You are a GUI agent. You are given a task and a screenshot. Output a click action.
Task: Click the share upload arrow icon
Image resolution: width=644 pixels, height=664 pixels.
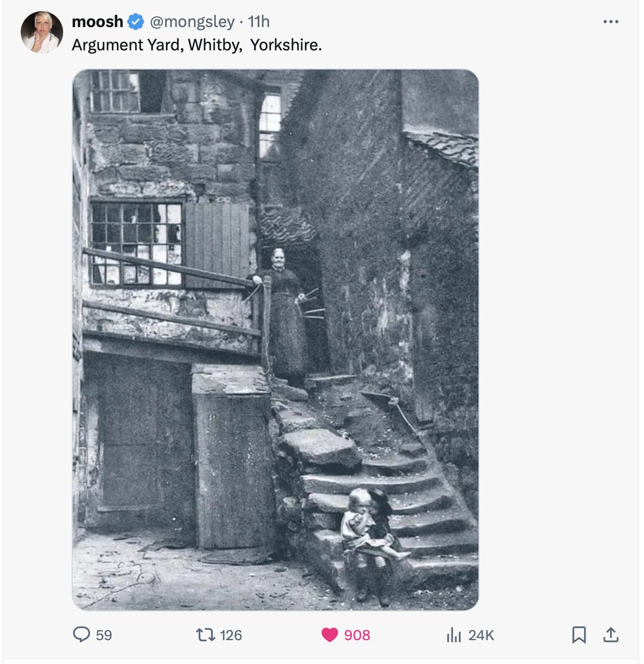[x=611, y=634]
